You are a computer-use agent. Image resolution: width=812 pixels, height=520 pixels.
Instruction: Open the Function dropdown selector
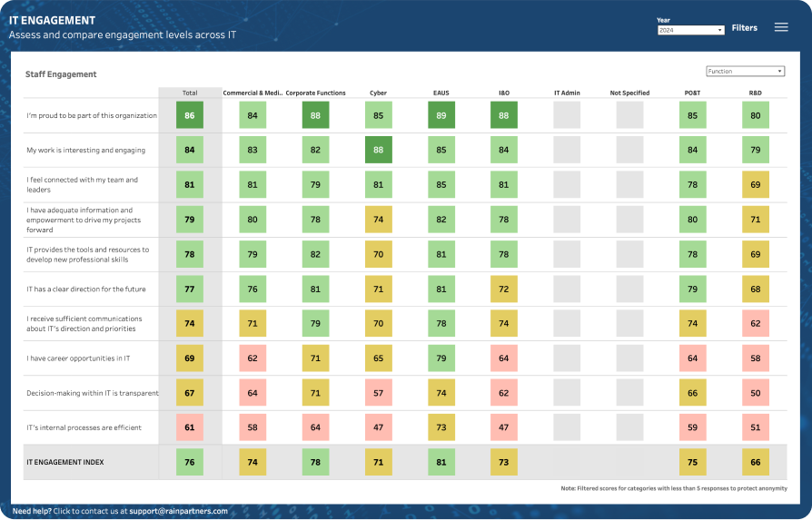[745, 72]
